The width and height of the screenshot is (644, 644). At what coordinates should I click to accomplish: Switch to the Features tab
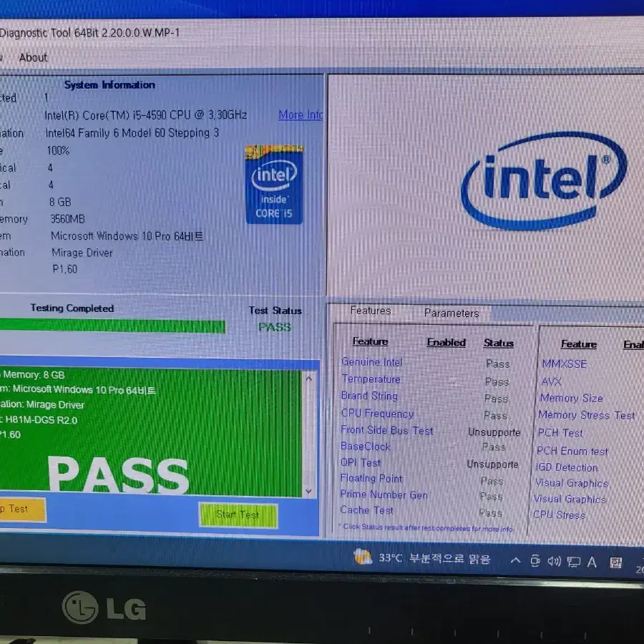371,311
